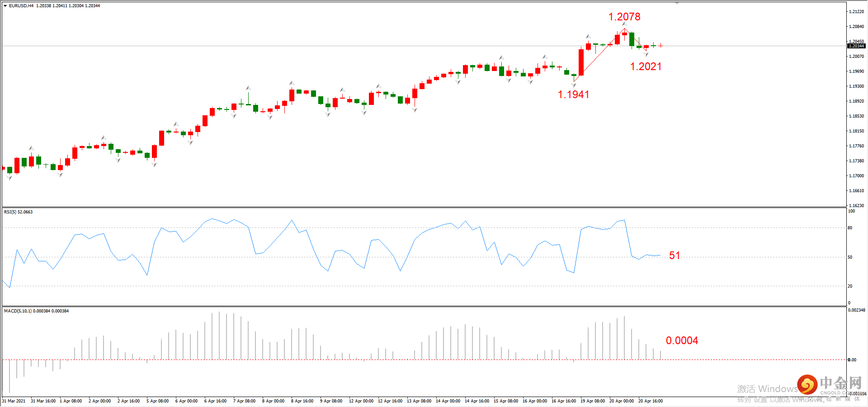Click the 1.21220 price scale label
This screenshot has height=407, width=868.
[x=856, y=12]
